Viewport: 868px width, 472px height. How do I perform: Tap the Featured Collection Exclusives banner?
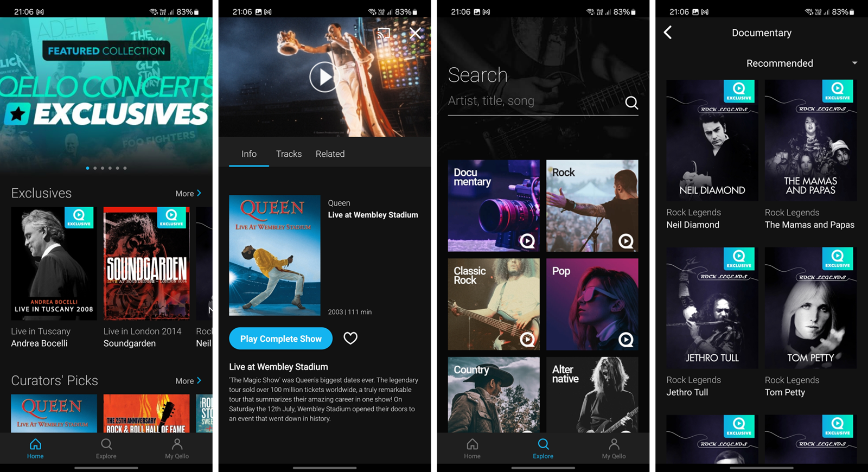tap(106, 95)
